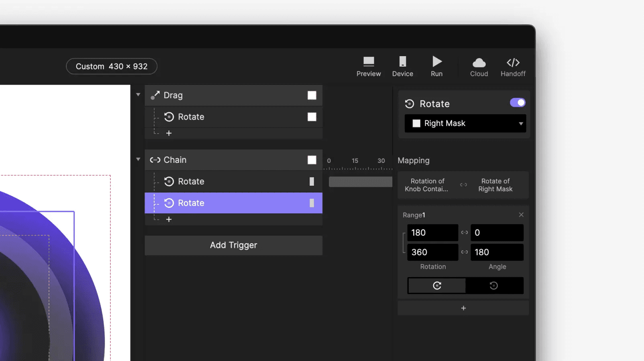Collapse the Chain trigger
Screen dimensions: 644x361
138,159
